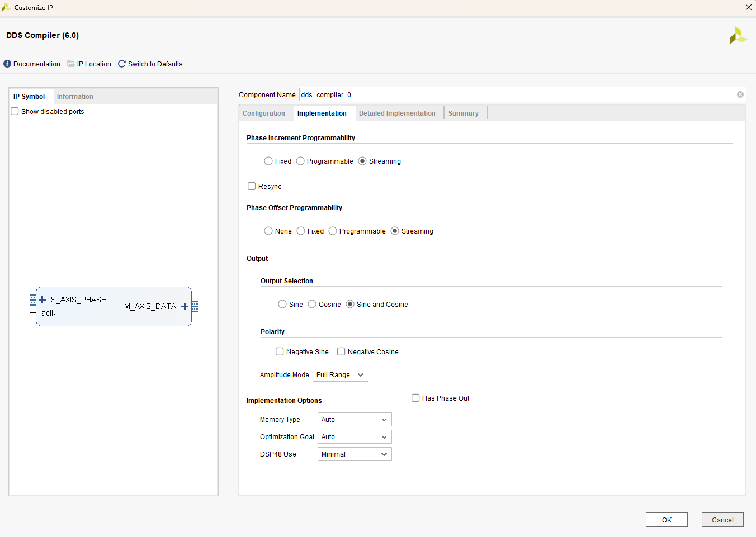Click Switch to Defaults
The height and width of the screenshot is (537, 756).
(155, 64)
